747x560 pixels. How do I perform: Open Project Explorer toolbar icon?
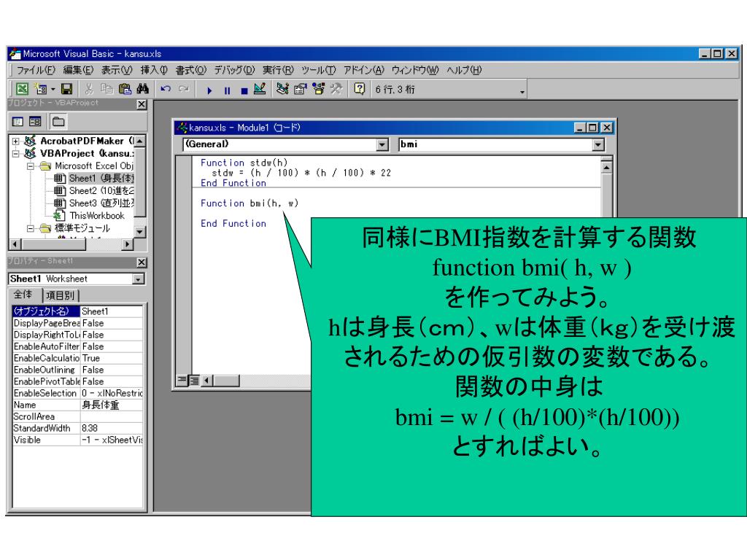[282, 89]
